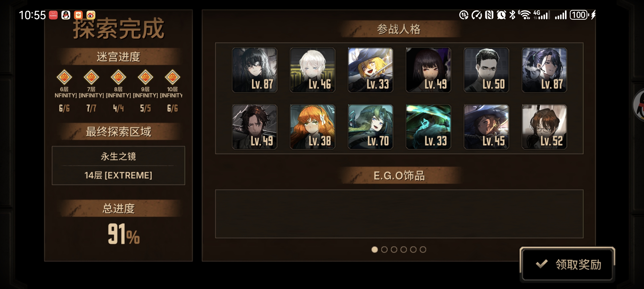Click the 10层 floor clear emblem

[172, 77]
